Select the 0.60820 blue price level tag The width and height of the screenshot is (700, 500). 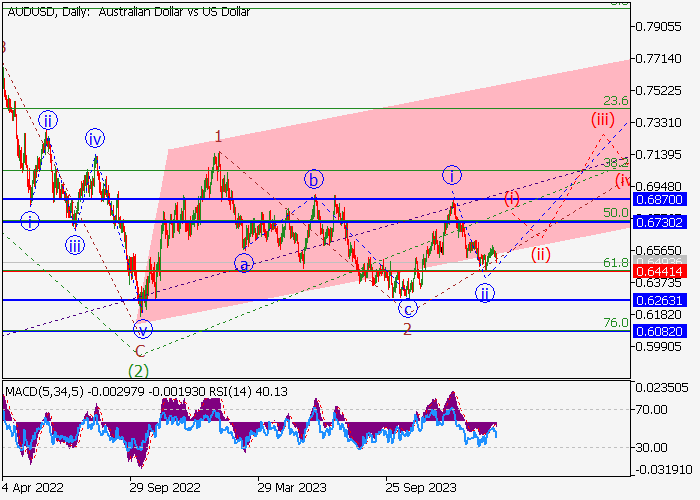coord(659,331)
